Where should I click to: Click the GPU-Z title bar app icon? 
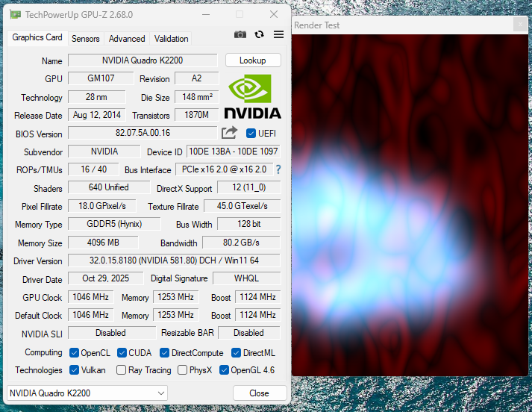[x=15, y=15]
